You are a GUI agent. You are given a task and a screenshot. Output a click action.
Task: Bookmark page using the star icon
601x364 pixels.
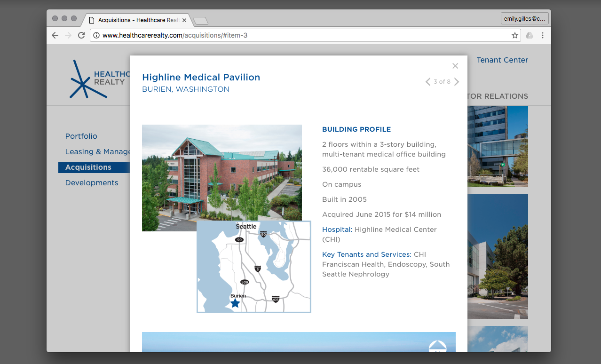point(514,35)
